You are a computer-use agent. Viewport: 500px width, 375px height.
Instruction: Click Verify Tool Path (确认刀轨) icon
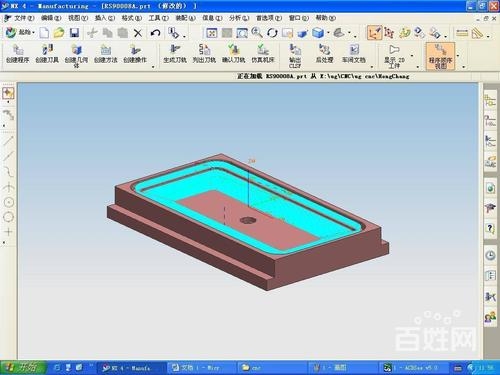point(234,53)
